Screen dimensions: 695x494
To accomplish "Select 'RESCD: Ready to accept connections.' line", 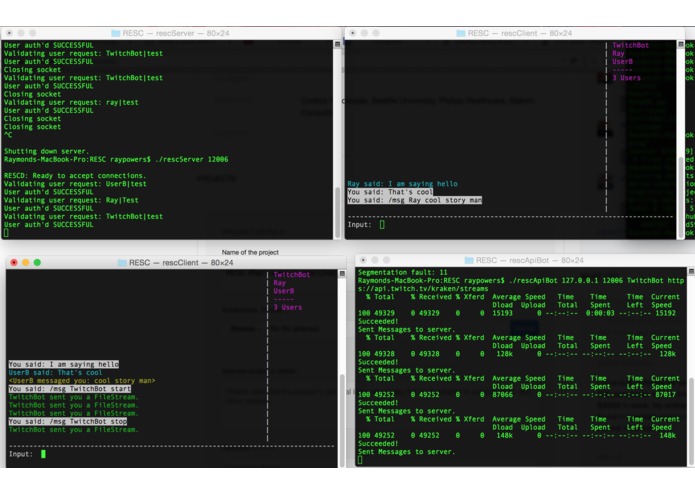I will [75, 175].
